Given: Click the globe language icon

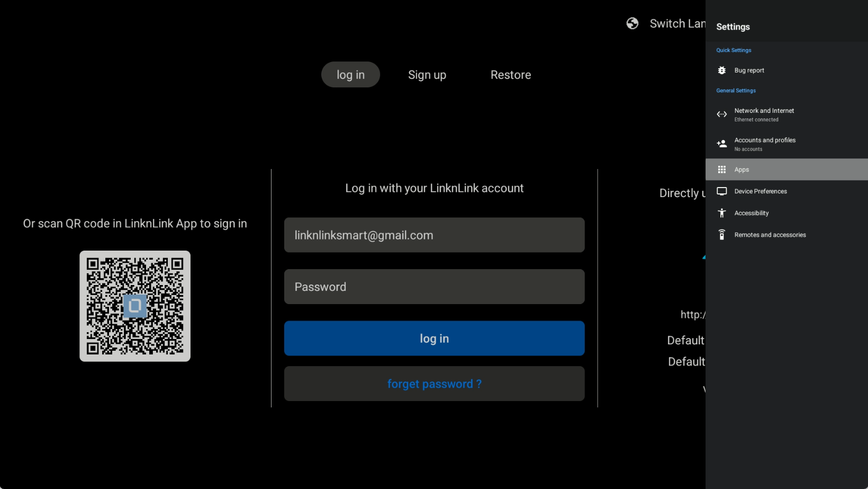Looking at the screenshot, I should pyautogui.click(x=632, y=23).
